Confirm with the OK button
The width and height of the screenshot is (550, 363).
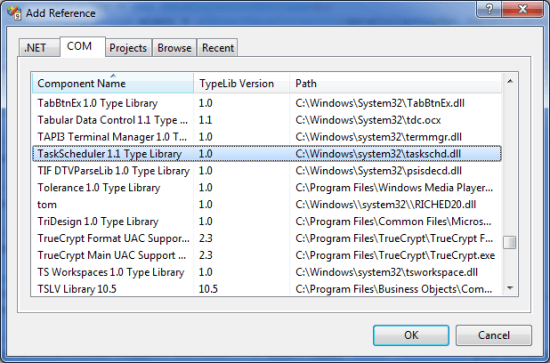tap(411, 335)
